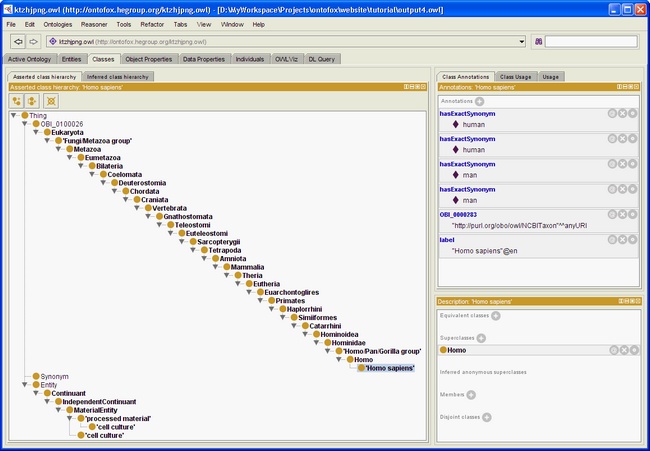Image resolution: width=650 pixels, height=451 pixels.
Task: Click the Add sibling class icon
Action: [32, 101]
